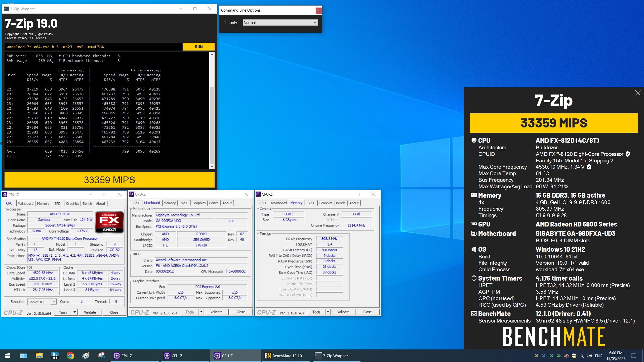Viewport: 644px width, 362px height.
Task: Click Validate in the Memory CPU-Z window
Action: click(343, 312)
